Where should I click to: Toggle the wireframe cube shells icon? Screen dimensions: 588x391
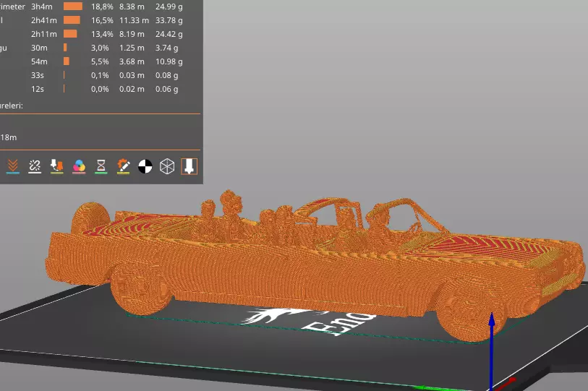[x=167, y=166]
